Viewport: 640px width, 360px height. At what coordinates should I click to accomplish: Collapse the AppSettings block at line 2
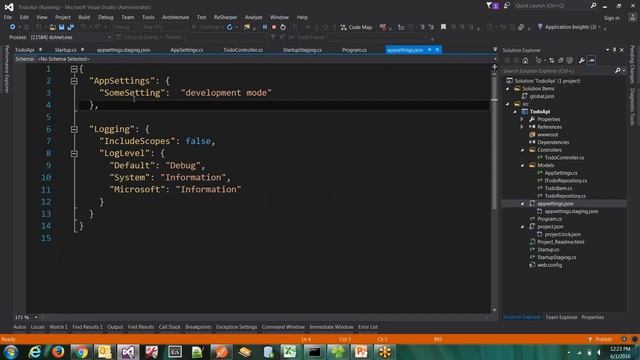coord(74,81)
